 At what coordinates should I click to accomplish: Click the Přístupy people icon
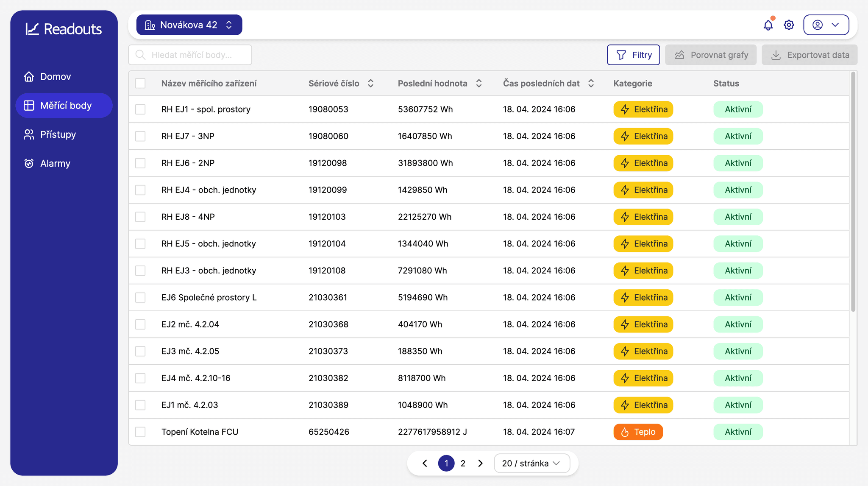click(x=29, y=134)
